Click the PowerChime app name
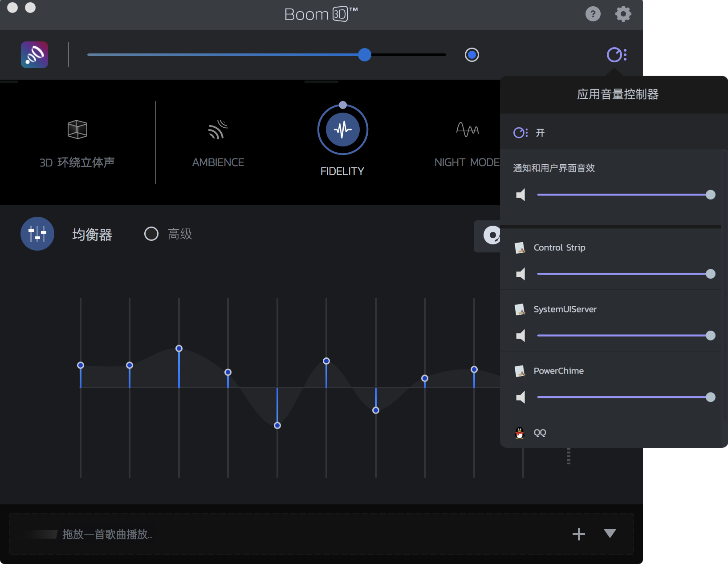 click(559, 371)
